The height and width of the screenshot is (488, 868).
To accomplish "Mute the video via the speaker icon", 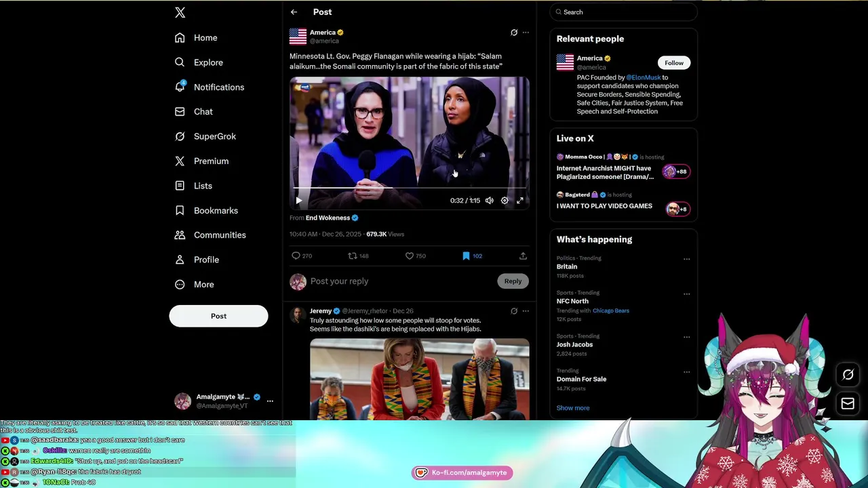I will [x=490, y=201].
